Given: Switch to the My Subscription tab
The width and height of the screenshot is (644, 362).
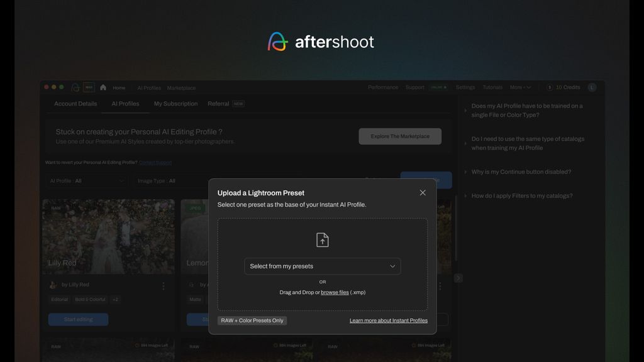Looking at the screenshot, I should click(175, 104).
